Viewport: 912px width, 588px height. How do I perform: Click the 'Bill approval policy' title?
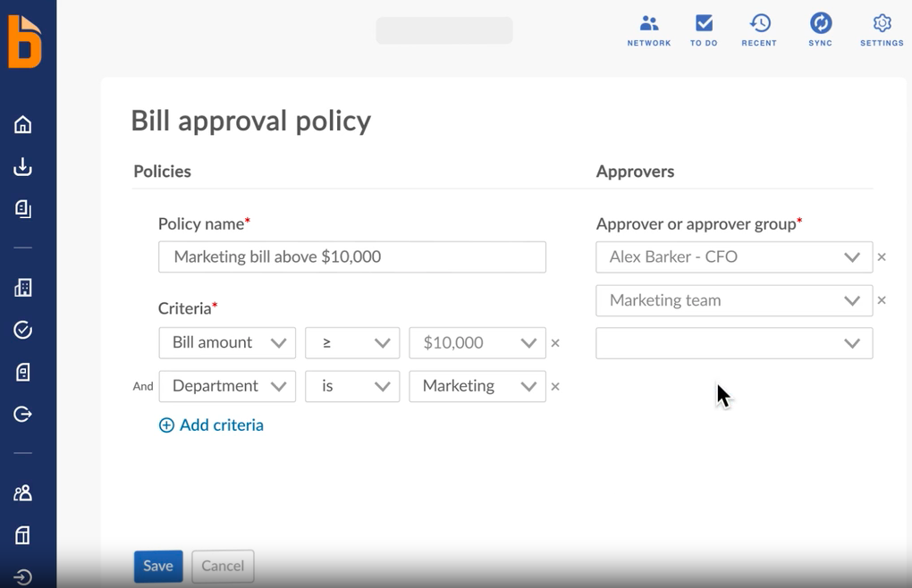coord(250,121)
